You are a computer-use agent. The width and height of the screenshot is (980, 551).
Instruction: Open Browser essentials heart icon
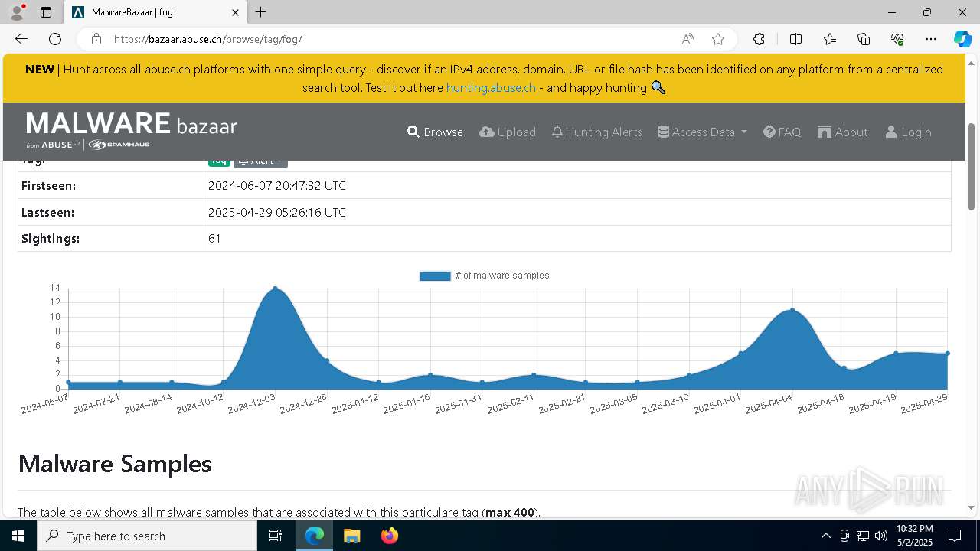point(897,39)
